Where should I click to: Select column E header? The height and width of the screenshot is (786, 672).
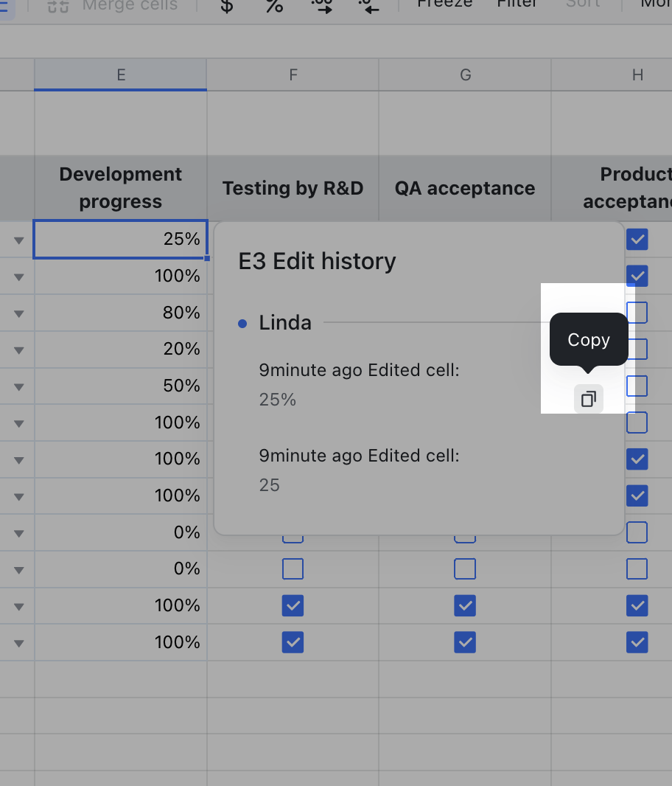(x=120, y=74)
